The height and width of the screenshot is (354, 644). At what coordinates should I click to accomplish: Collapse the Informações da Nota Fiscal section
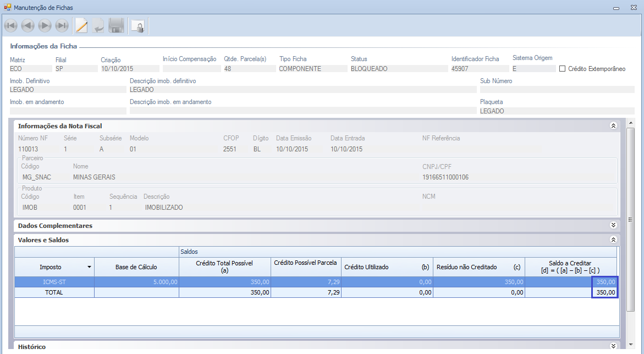tap(613, 126)
